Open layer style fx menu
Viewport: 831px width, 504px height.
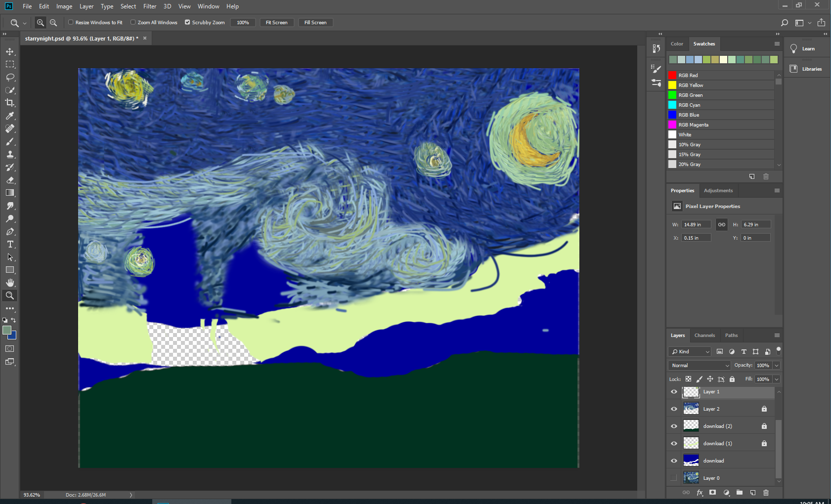[700, 493]
